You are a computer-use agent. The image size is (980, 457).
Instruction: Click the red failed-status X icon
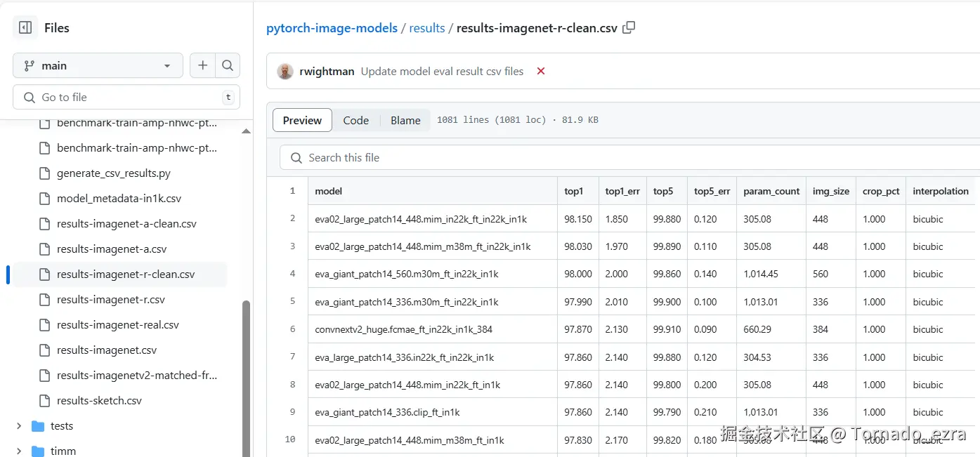click(541, 71)
